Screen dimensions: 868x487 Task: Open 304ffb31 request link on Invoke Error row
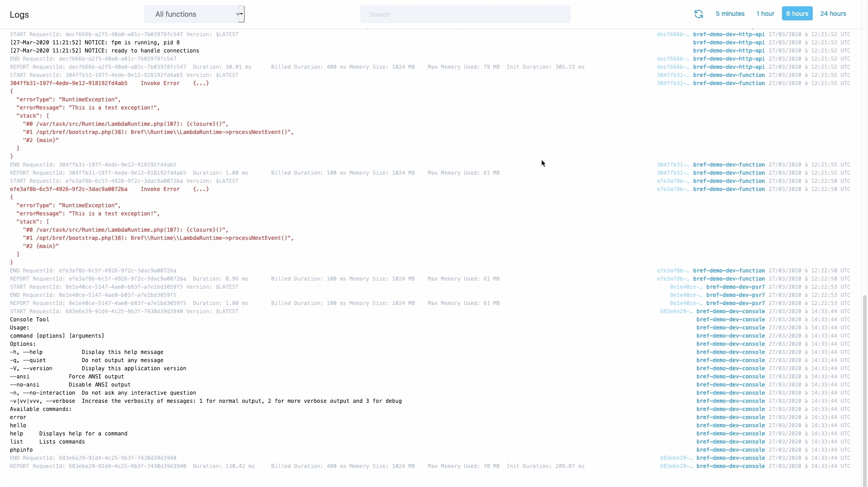(x=673, y=83)
